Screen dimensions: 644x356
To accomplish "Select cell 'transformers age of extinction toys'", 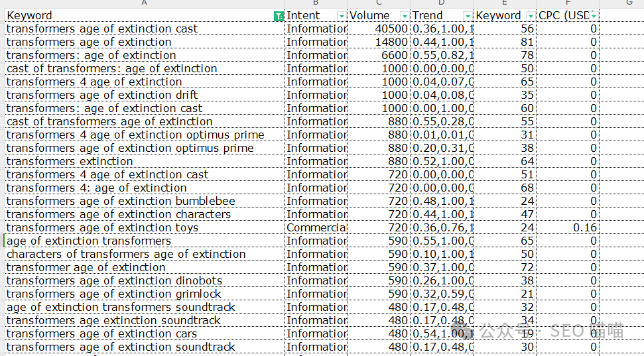I will pyautogui.click(x=145, y=227).
